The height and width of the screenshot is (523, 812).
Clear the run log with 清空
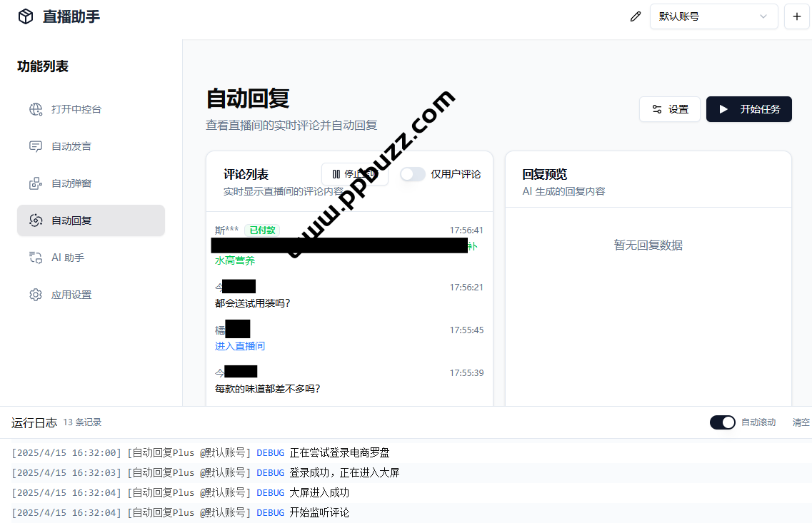point(801,422)
